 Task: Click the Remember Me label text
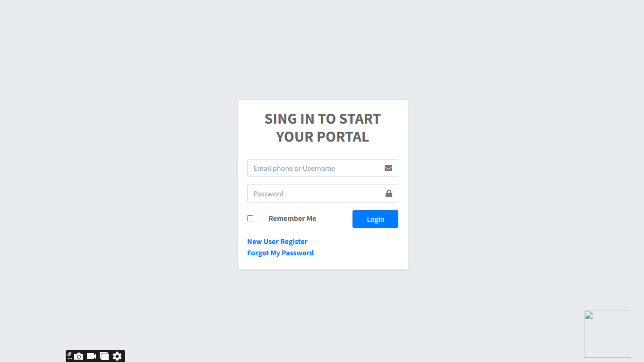[292, 219]
